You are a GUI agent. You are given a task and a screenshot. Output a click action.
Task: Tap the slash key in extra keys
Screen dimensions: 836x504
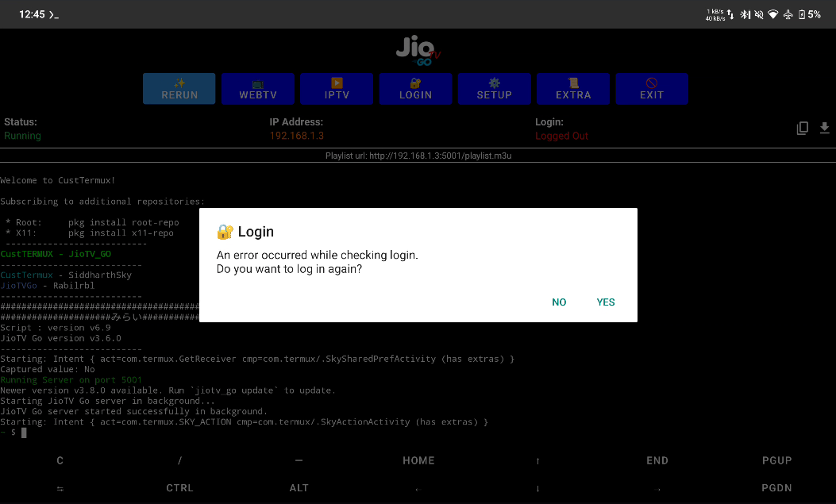point(179,461)
